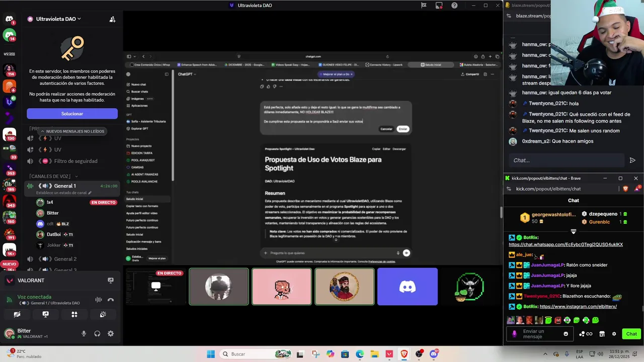The height and width of the screenshot is (362, 644).
Task: Share VALORANT screen from activity panel
Action: [110, 281]
